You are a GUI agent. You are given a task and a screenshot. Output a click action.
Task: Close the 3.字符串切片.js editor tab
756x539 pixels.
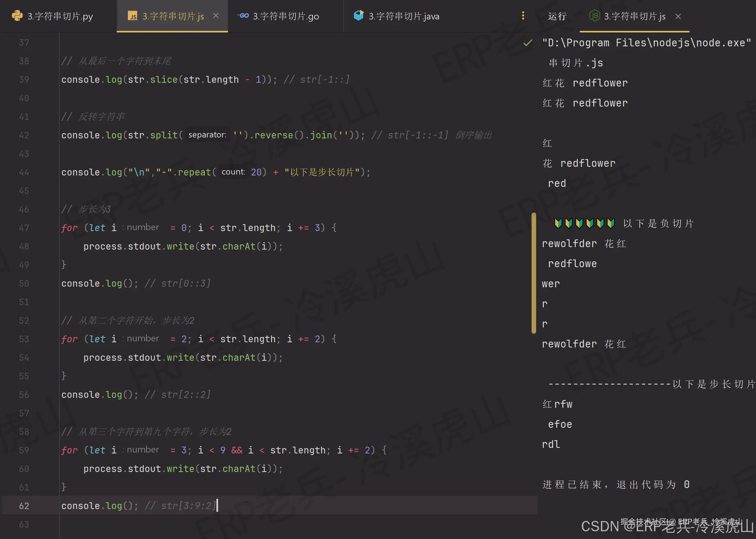216,16
